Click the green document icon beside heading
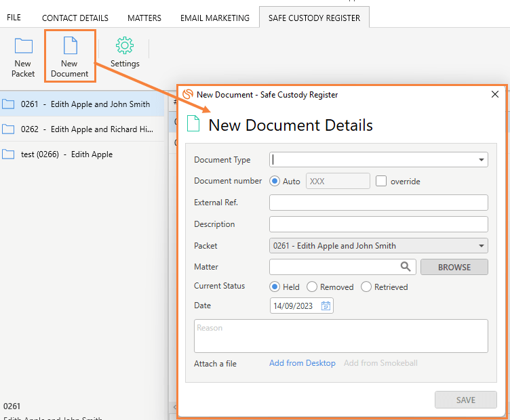This screenshot has width=510, height=420. 193,124
